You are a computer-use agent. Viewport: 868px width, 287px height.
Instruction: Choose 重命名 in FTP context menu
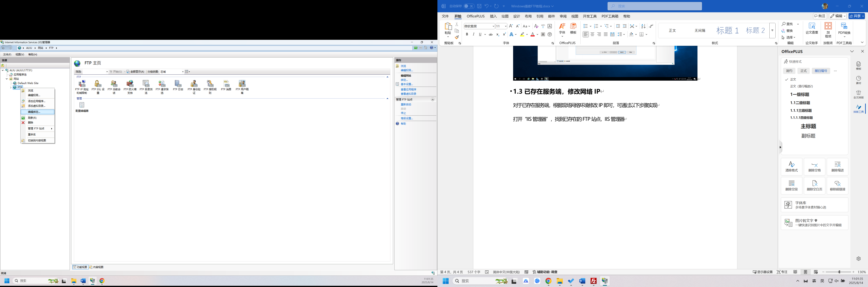37,134
